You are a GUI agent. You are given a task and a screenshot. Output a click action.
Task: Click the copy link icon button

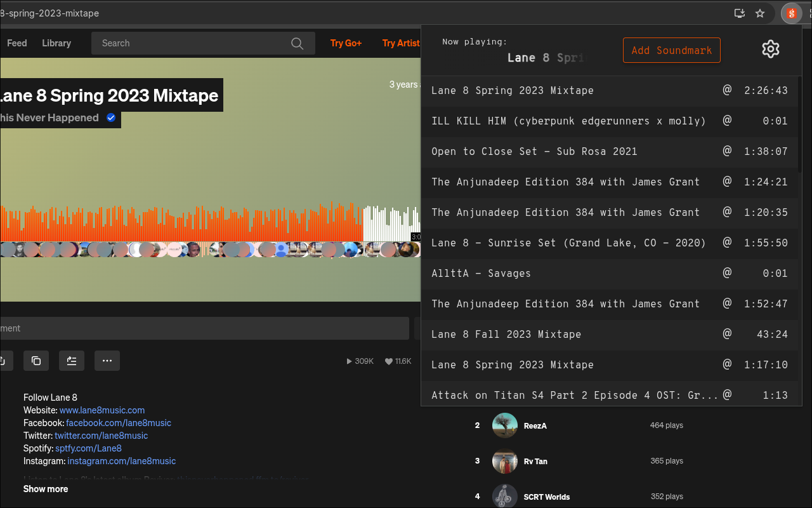pos(36,361)
